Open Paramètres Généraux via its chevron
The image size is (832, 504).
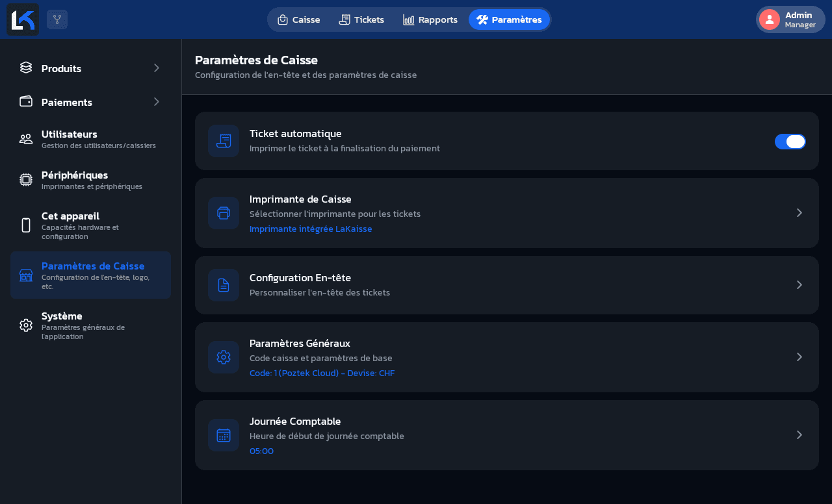[799, 357]
